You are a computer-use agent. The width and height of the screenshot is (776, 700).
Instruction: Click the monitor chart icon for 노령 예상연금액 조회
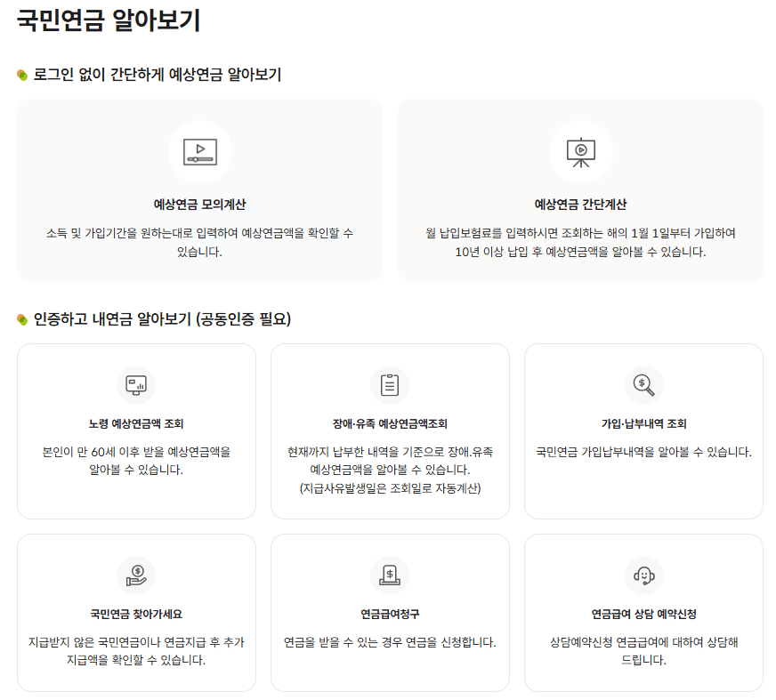[136, 385]
